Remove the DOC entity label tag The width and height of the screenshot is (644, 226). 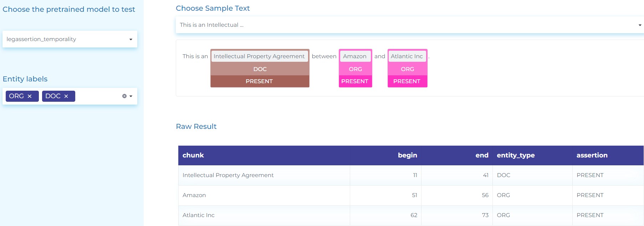66,96
